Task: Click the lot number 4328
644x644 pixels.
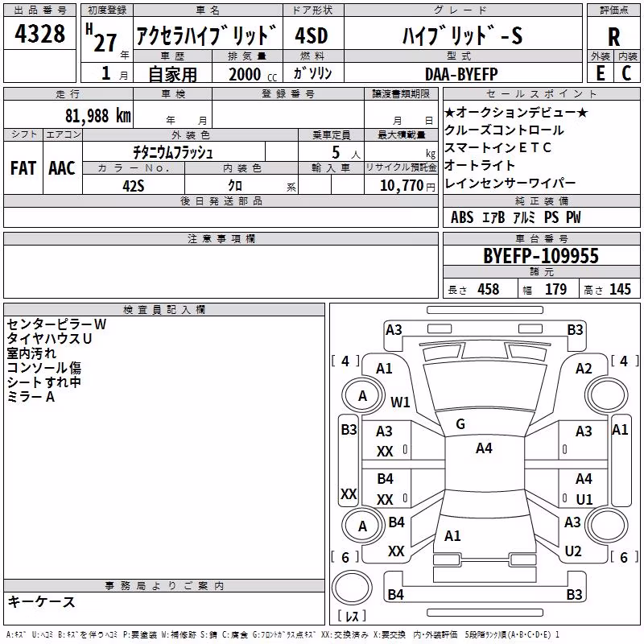Action: point(39,34)
